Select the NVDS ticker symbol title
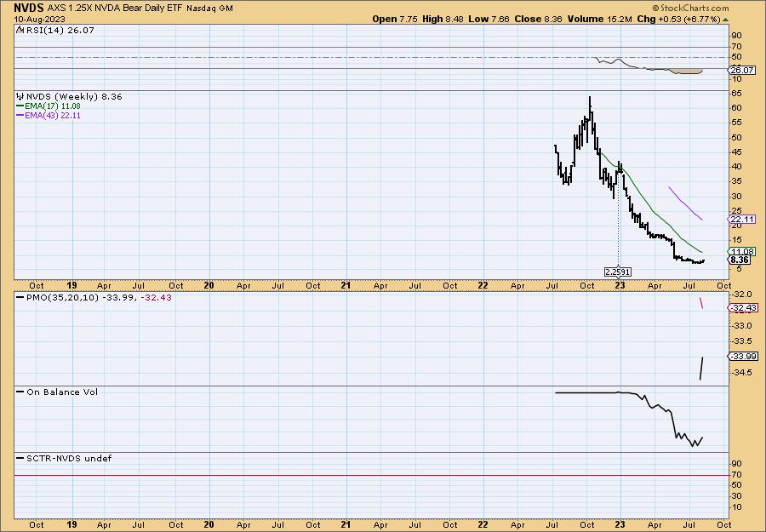The width and height of the screenshot is (766, 532). coord(29,8)
